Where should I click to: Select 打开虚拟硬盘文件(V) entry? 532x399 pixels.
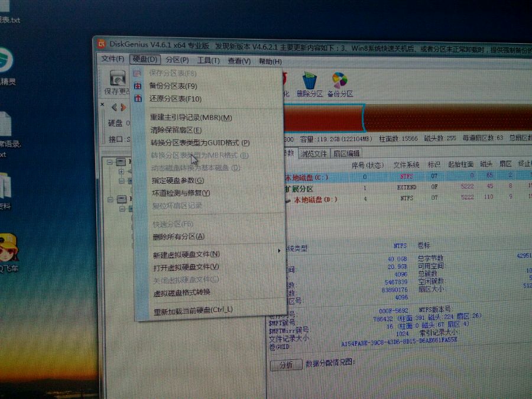186,267
